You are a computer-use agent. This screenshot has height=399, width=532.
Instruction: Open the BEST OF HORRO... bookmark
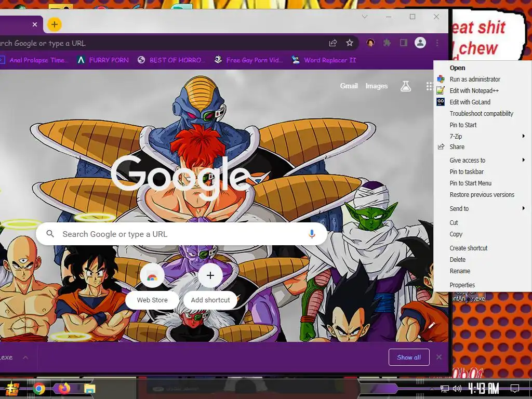pyautogui.click(x=171, y=60)
